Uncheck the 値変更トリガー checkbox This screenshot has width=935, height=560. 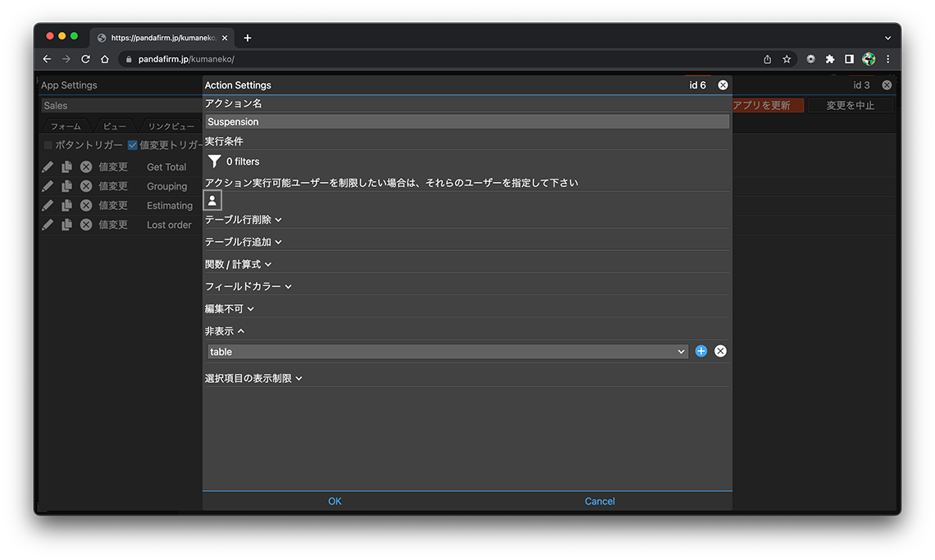click(x=132, y=145)
